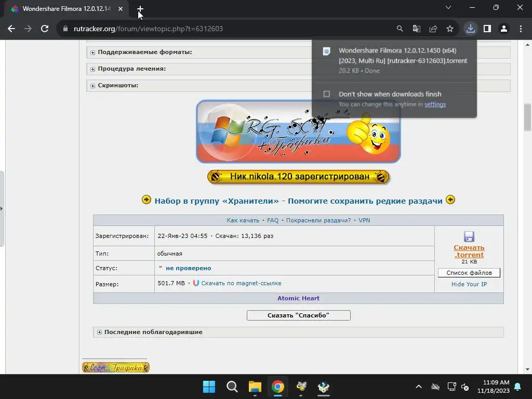Image resolution: width=532 pixels, height=399 pixels.
Task: Click the page vertical scrollbar thumb
Action: (x=527, y=117)
